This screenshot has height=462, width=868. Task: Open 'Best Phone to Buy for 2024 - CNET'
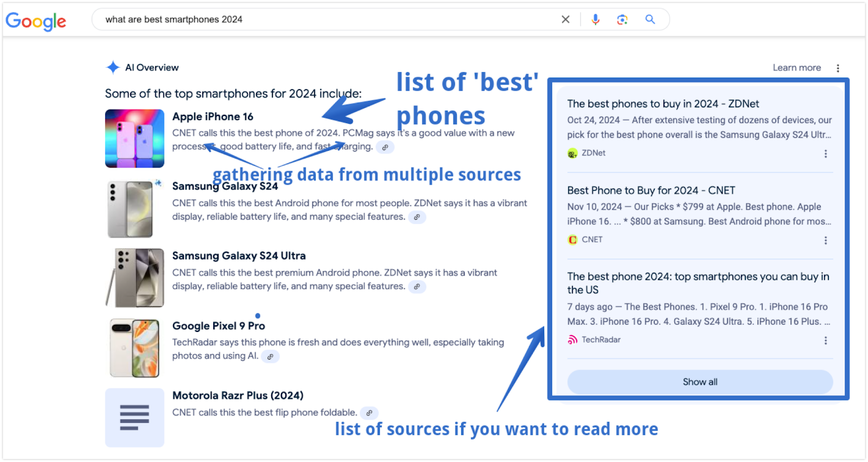pos(651,190)
